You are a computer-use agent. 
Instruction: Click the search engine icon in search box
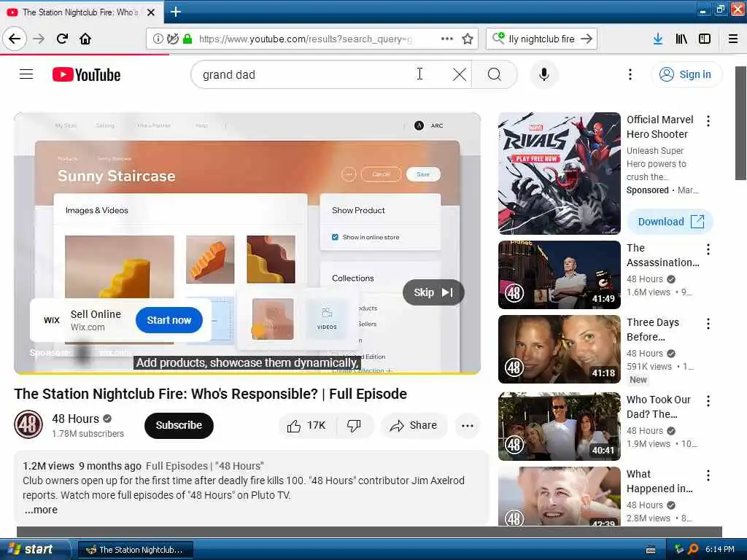click(498, 38)
